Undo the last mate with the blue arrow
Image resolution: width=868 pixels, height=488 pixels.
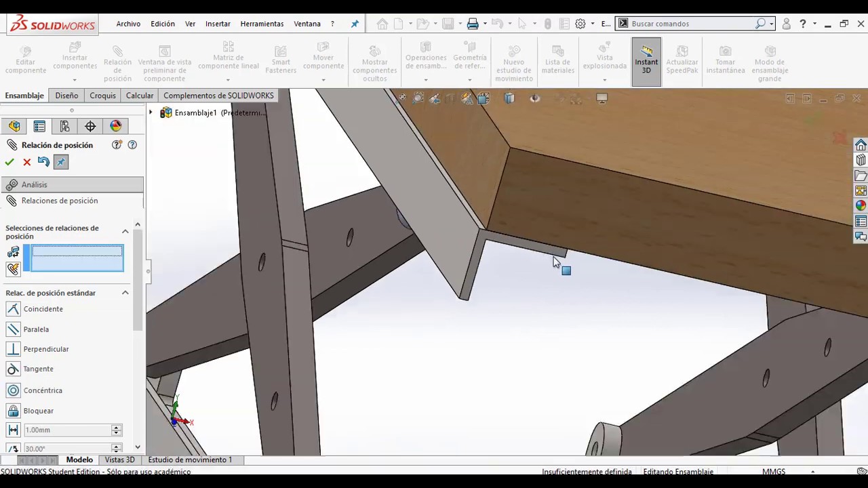click(43, 161)
